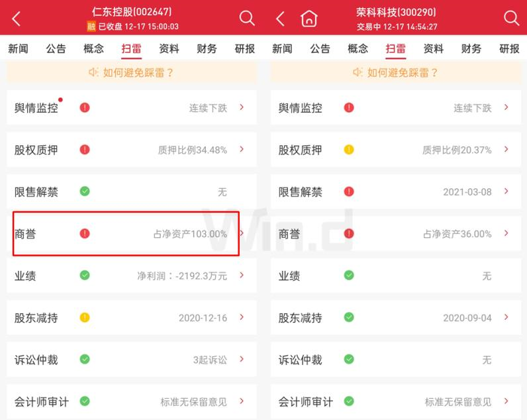
Task: Expand 荣科科技 股东减持 2020-09-04 chevron
Action: [x=506, y=317]
